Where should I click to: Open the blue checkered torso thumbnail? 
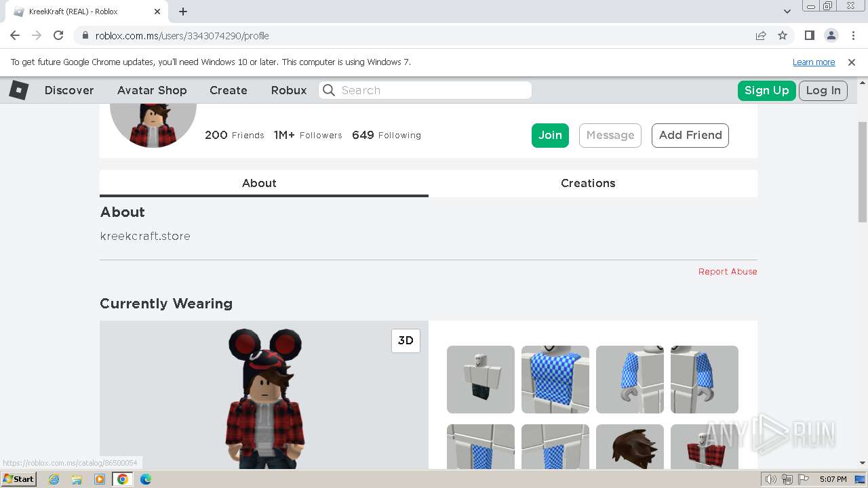tap(555, 380)
